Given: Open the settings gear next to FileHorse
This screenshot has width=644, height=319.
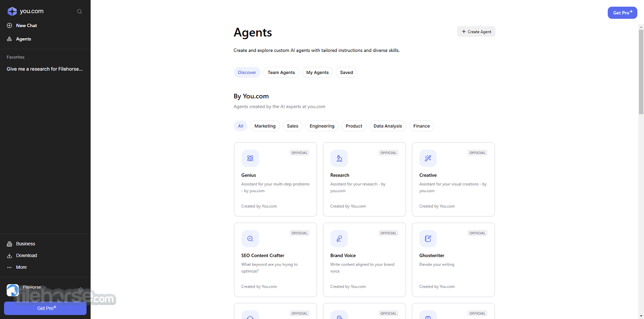Looking at the screenshot, I should click(81, 290).
